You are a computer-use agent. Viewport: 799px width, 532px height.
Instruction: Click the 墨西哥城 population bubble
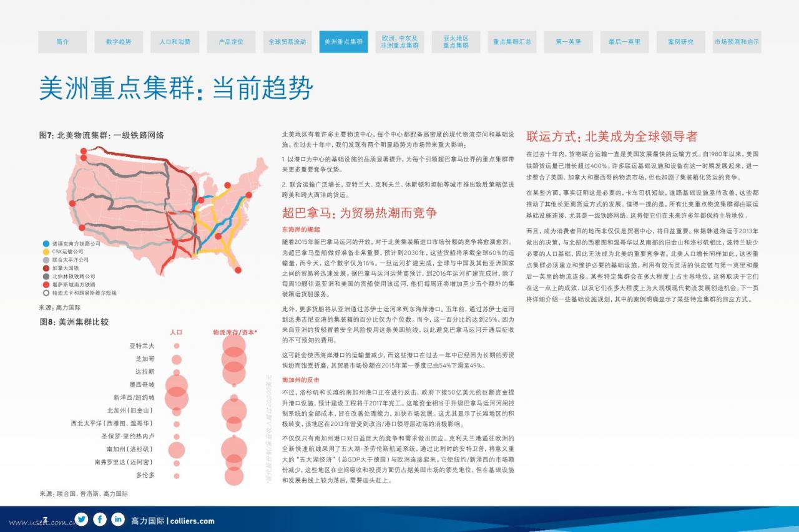tap(176, 385)
